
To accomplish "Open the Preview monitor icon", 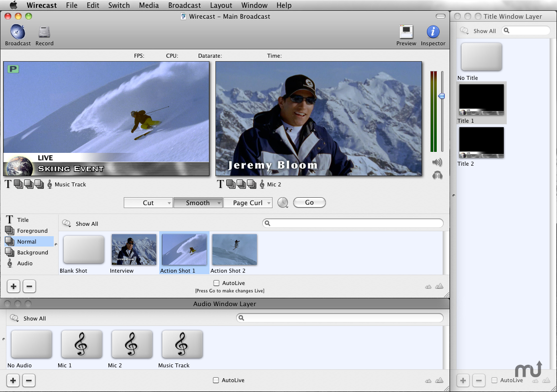I will [x=406, y=32].
